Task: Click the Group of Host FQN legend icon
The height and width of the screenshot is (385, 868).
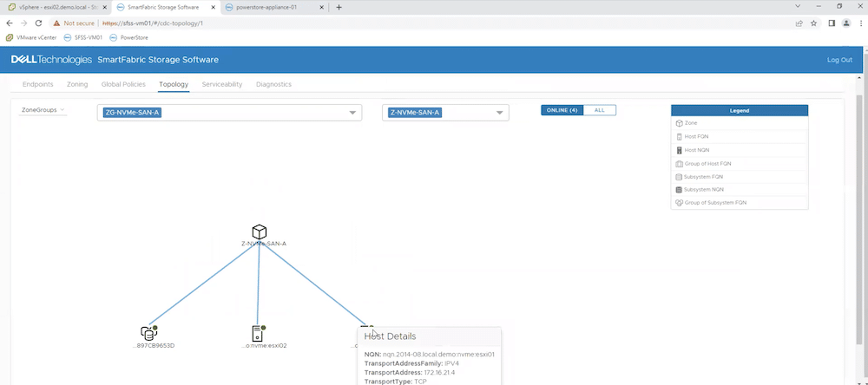Action: tap(680, 164)
